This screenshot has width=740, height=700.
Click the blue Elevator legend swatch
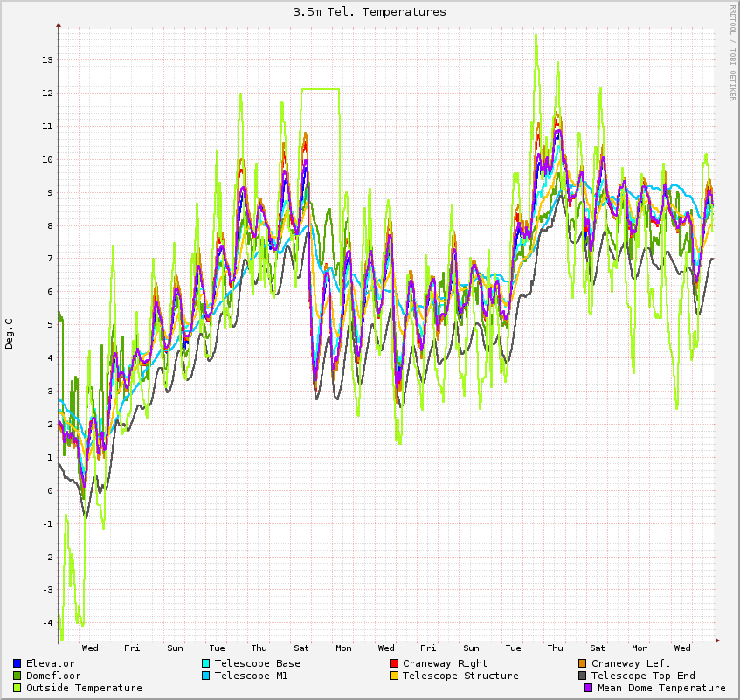pyautogui.click(x=17, y=663)
